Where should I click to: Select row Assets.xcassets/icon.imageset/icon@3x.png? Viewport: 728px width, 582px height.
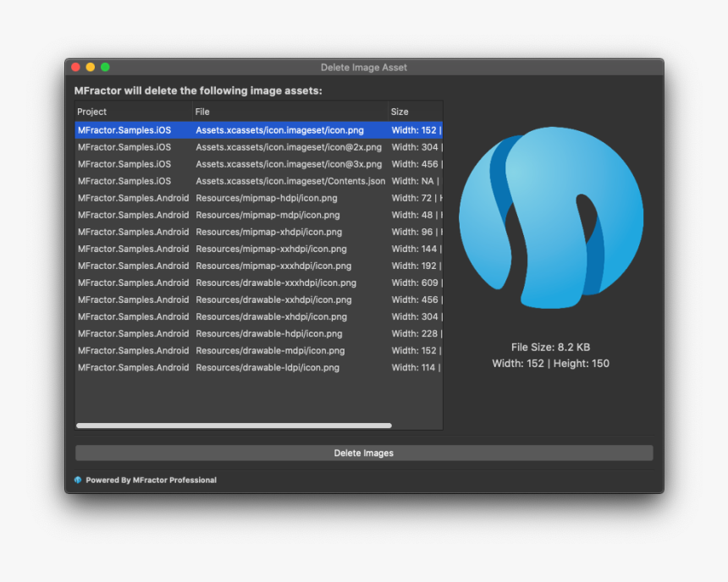tap(258, 164)
